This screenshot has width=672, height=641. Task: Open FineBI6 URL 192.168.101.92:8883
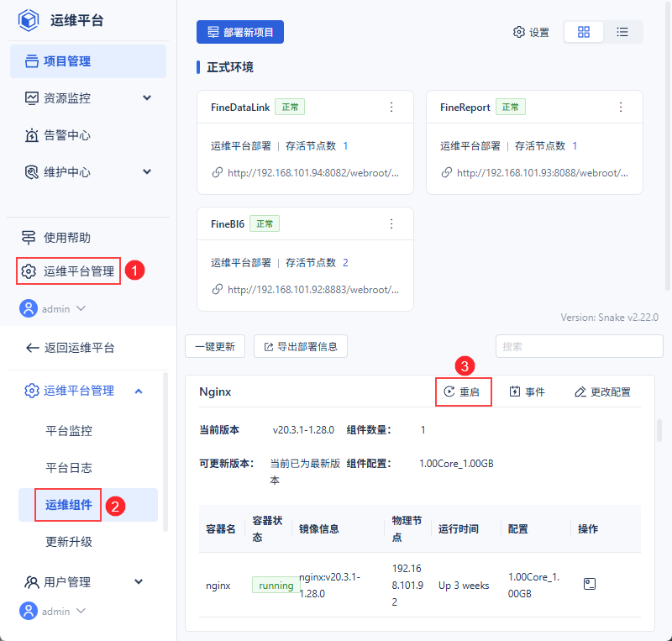(313, 290)
